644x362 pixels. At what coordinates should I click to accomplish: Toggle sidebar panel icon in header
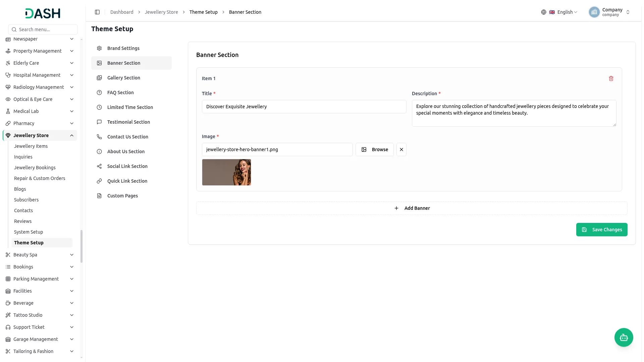pyautogui.click(x=97, y=12)
